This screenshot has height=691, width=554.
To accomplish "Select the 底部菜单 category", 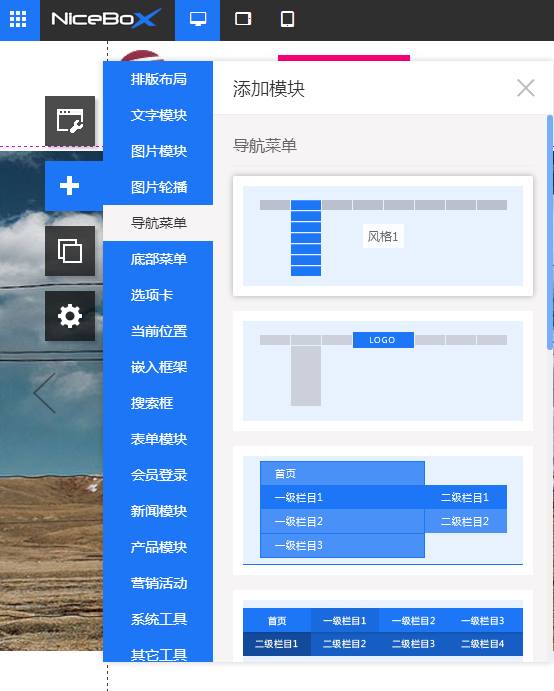I will click(158, 259).
